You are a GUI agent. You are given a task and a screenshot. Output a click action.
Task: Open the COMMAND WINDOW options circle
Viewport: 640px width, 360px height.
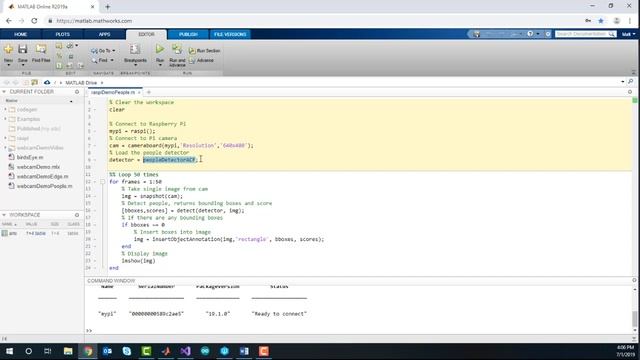click(634, 280)
